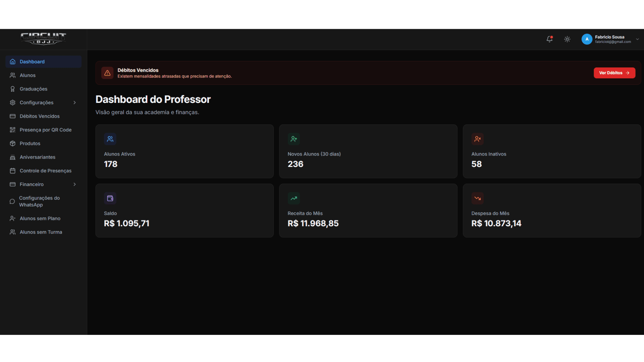This screenshot has width=644, height=362.
Task: Open the Produtos section via its box icon
Action: (12, 143)
